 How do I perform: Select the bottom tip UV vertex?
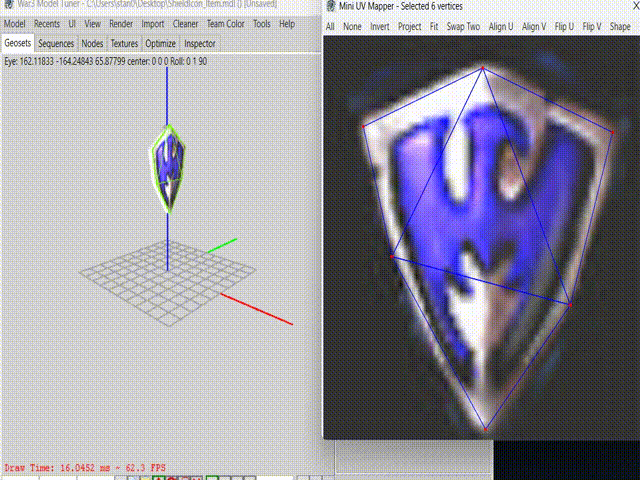(x=485, y=429)
